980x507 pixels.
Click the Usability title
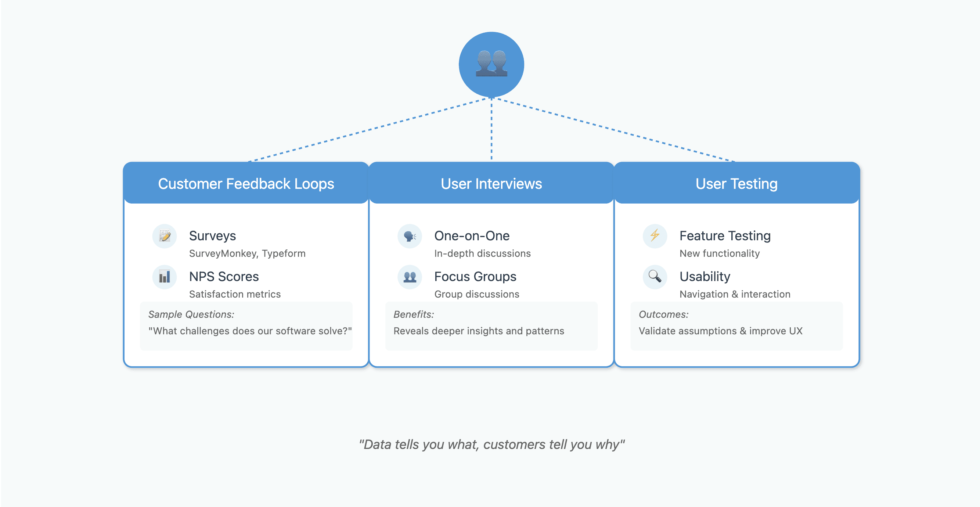(x=705, y=276)
